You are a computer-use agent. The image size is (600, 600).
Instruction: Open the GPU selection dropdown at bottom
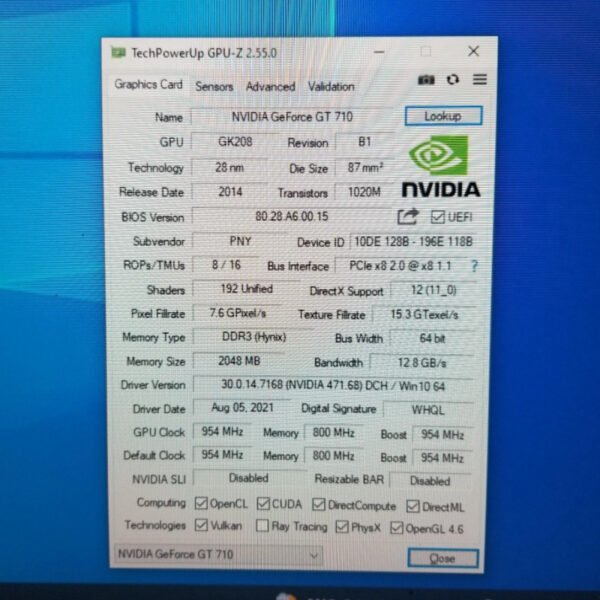click(x=218, y=554)
